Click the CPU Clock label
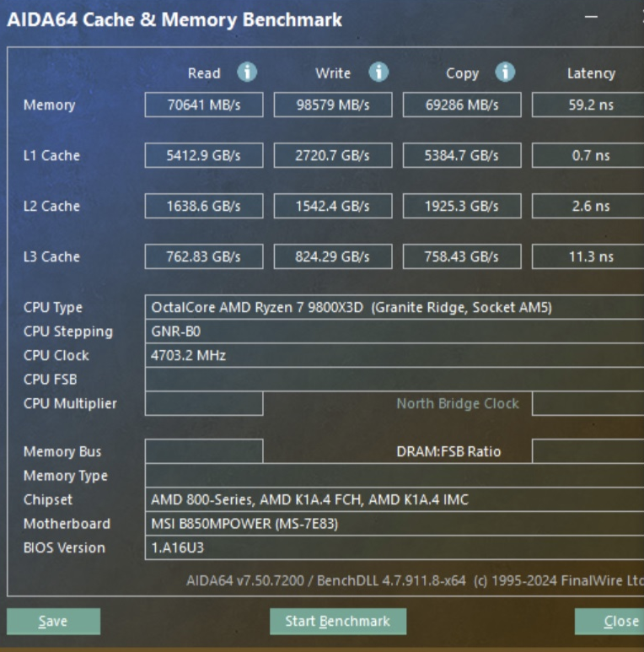Screen dimensions: 644x652 click(x=56, y=356)
